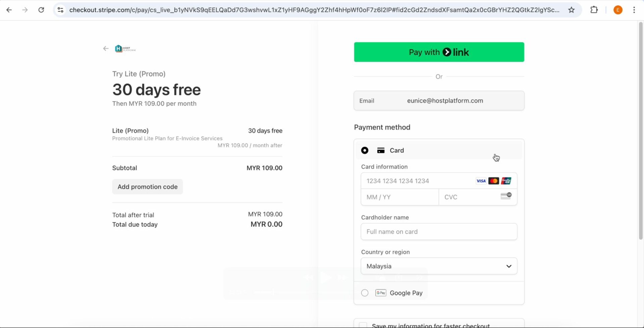The width and height of the screenshot is (644, 328).
Task: Reload the checkout page
Action: point(41,10)
